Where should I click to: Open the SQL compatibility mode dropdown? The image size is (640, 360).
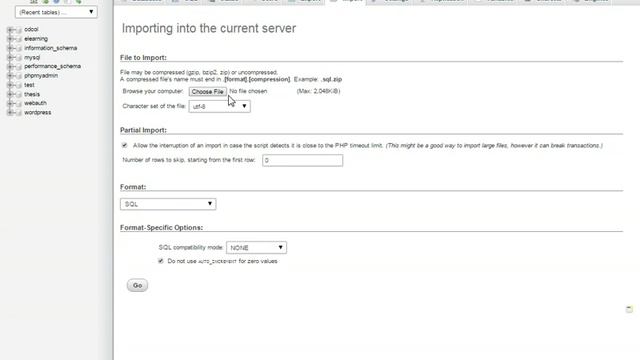pyautogui.click(x=256, y=248)
